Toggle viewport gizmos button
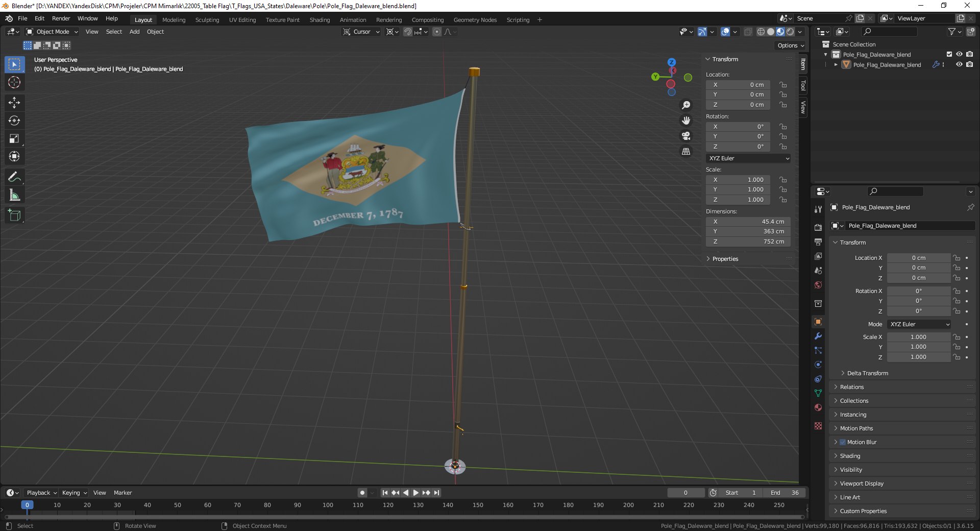 pos(702,32)
